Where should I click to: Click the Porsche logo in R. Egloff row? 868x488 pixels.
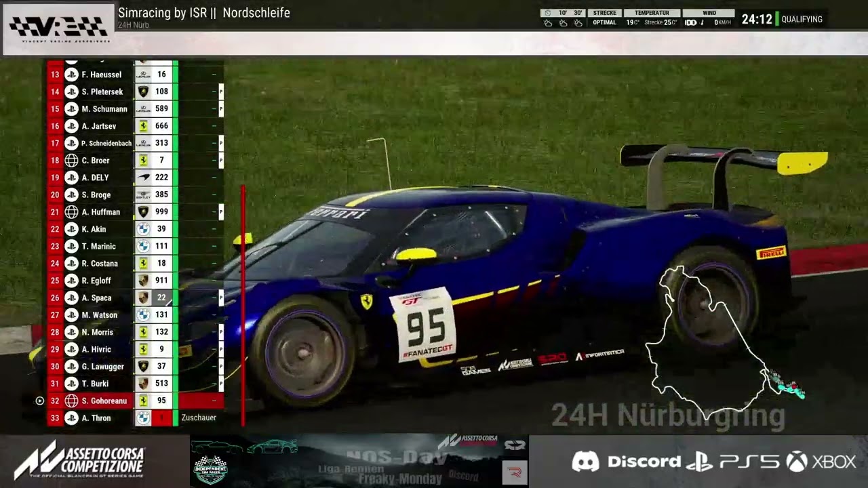coord(143,281)
